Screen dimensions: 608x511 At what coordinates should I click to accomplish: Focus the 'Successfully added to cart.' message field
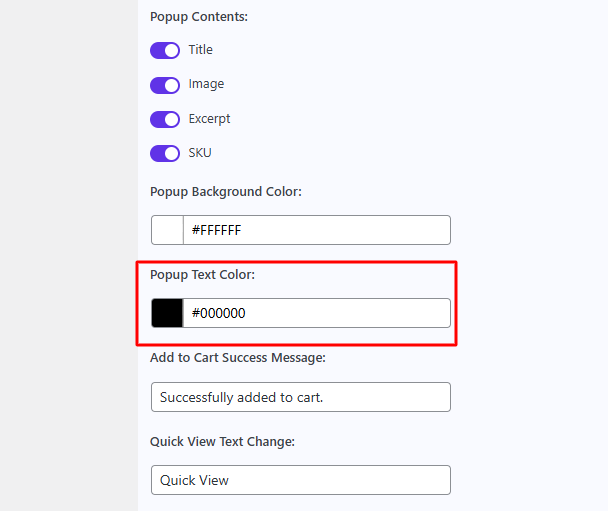point(300,397)
